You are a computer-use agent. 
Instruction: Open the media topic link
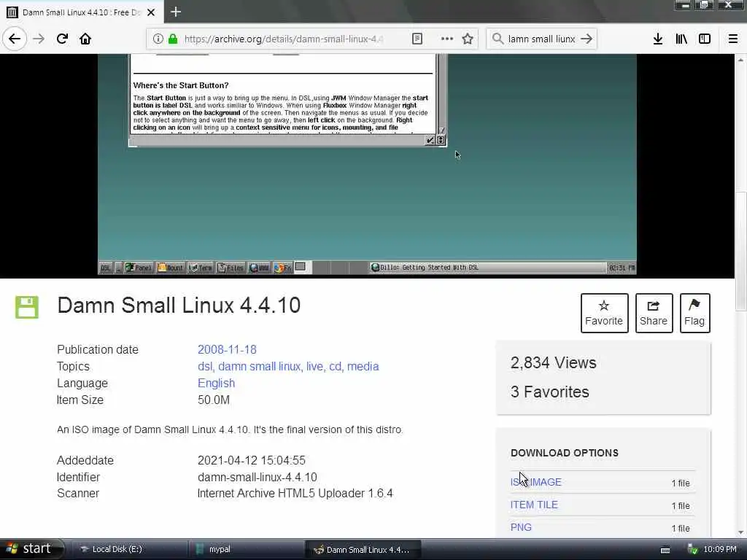pos(363,366)
